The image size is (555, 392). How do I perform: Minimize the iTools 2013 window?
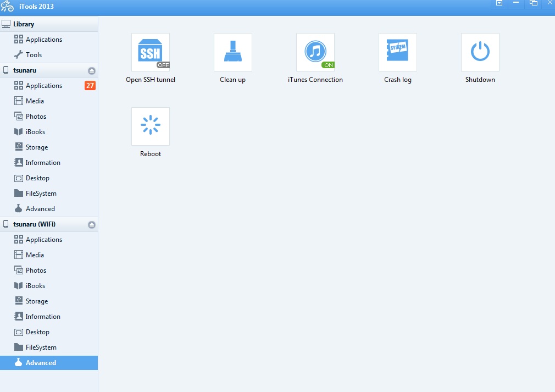tap(516, 3)
